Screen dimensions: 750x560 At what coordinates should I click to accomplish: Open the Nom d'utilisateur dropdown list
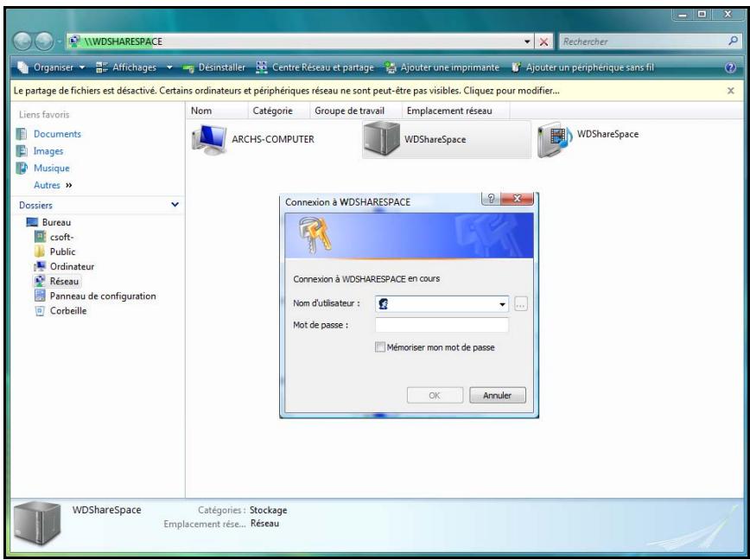(x=502, y=304)
